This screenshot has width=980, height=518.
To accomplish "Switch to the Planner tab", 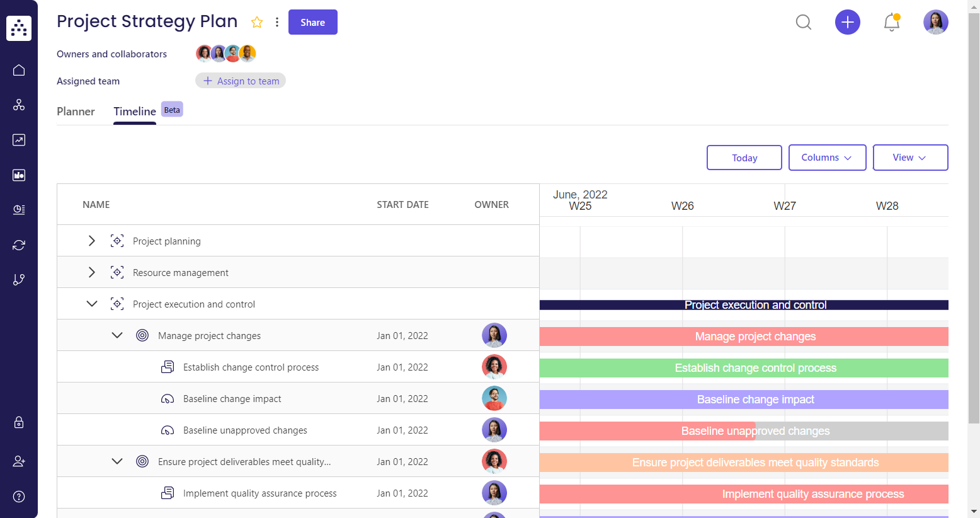I will (76, 112).
